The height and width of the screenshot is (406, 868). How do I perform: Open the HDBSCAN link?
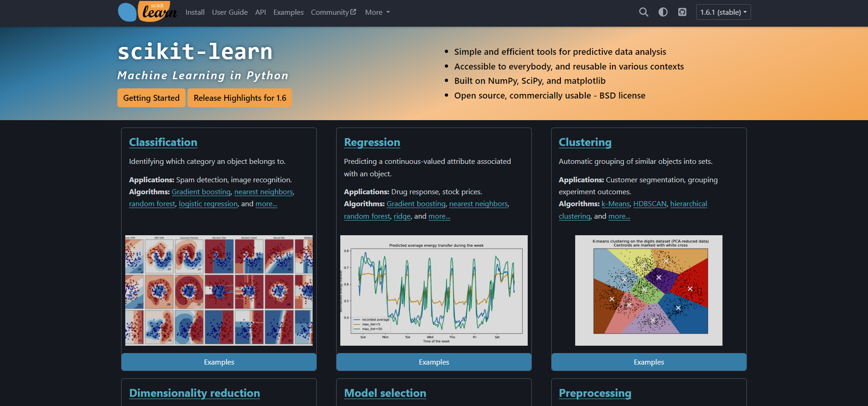tap(650, 204)
